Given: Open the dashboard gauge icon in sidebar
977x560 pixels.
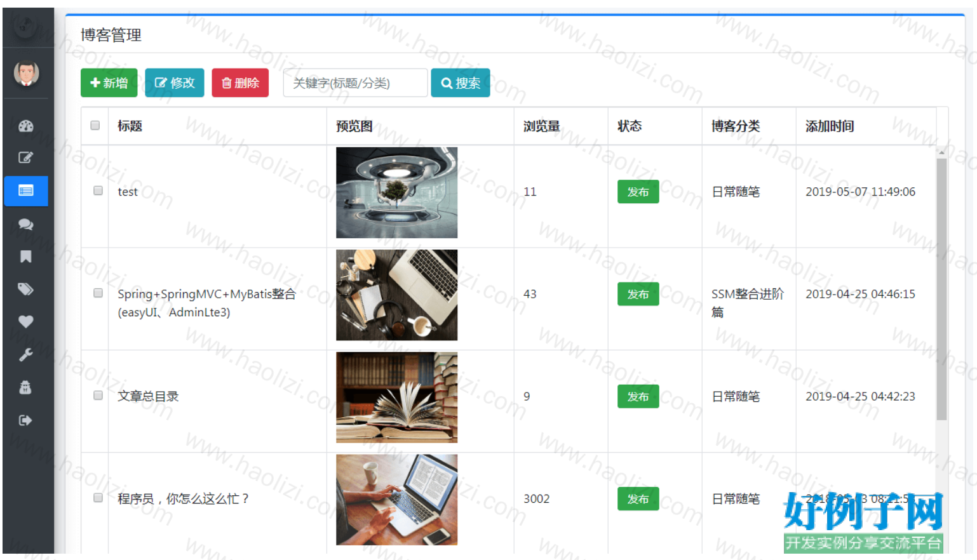Looking at the screenshot, I should (25, 126).
